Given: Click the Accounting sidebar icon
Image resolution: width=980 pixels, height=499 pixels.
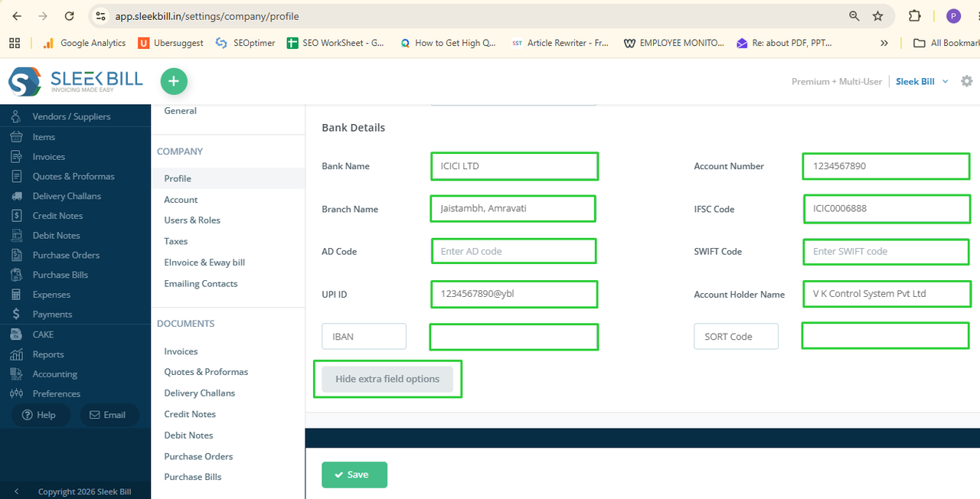Looking at the screenshot, I should pos(16,374).
